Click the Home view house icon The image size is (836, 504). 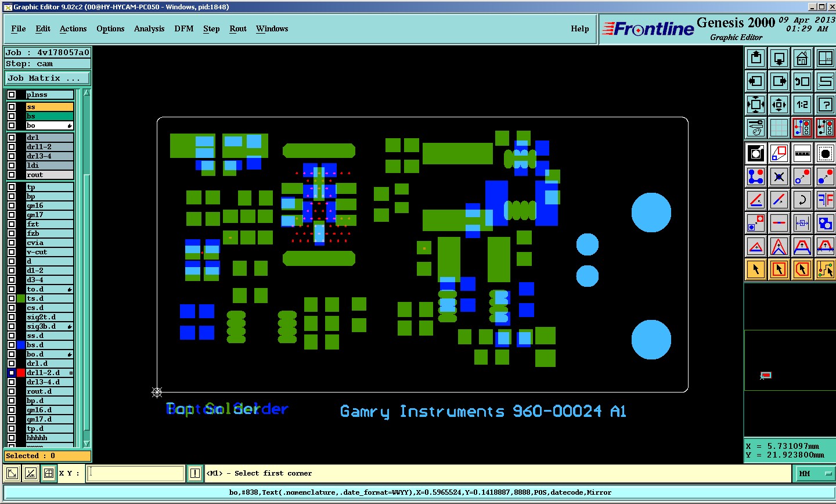tap(802, 58)
